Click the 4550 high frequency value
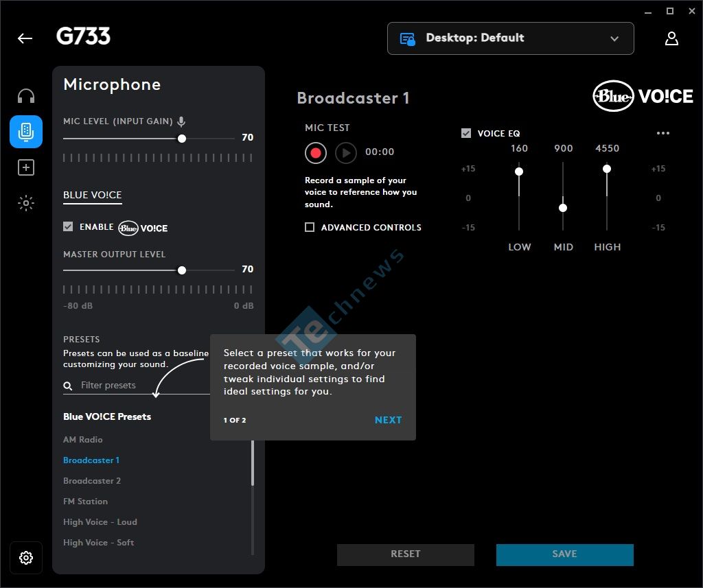This screenshot has width=703, height=588. click(x=607, y=148)
